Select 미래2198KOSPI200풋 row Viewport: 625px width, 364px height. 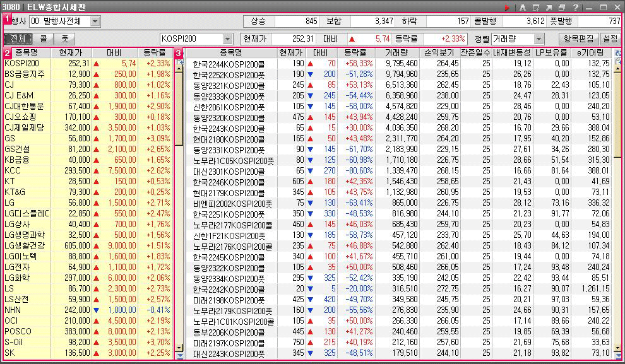(398, 300)
